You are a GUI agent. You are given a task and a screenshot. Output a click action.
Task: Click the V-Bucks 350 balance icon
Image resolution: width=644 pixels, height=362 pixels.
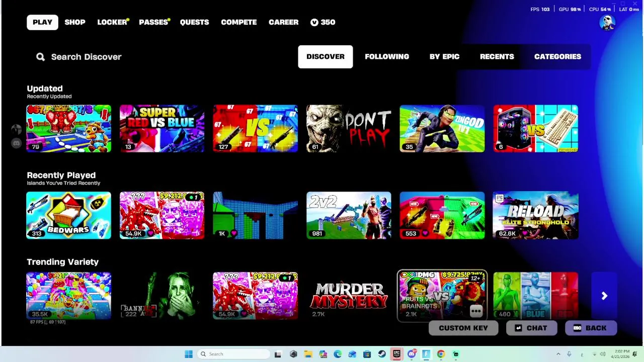[x=314, y=22]
